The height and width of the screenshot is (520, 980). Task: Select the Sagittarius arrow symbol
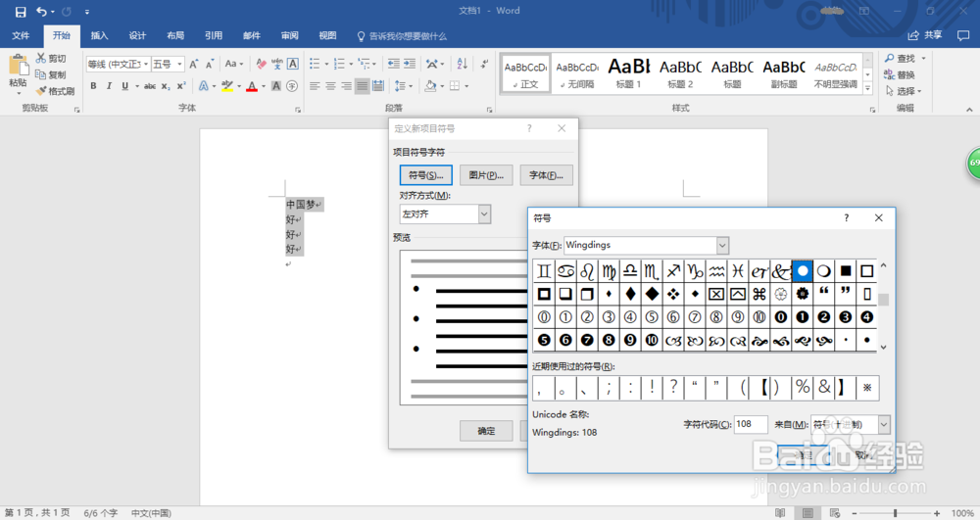[x=673, y=271]
